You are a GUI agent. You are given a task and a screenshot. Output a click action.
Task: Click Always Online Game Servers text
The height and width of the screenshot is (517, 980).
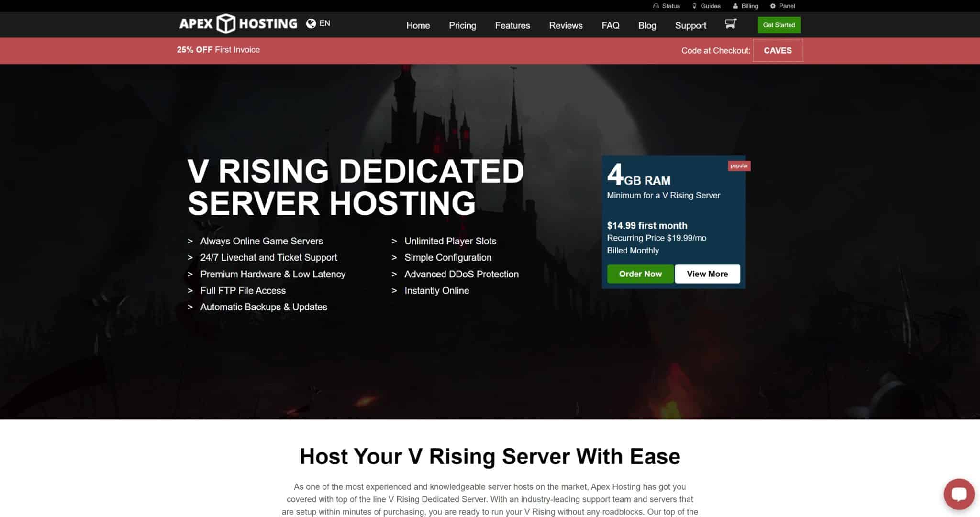[261, 241]
